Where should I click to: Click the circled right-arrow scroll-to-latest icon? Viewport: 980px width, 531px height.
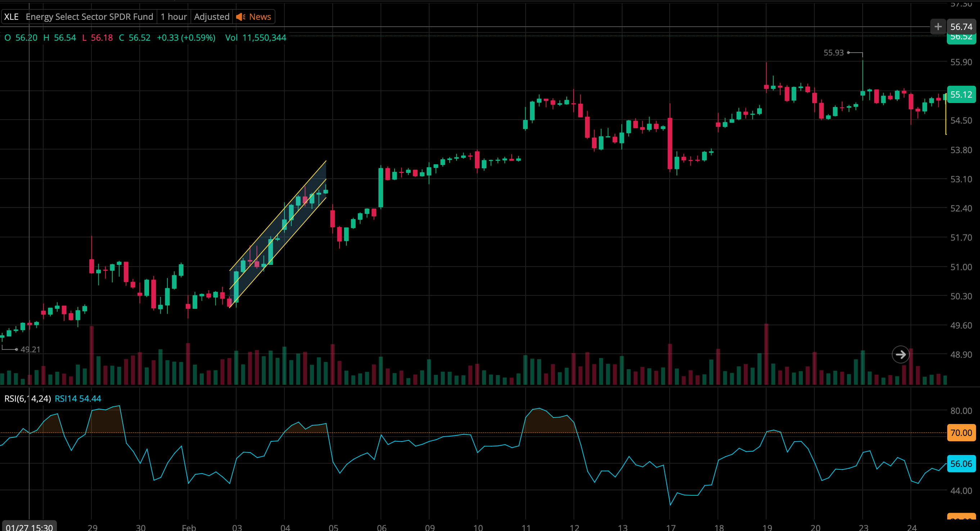(x=900, y=355)
